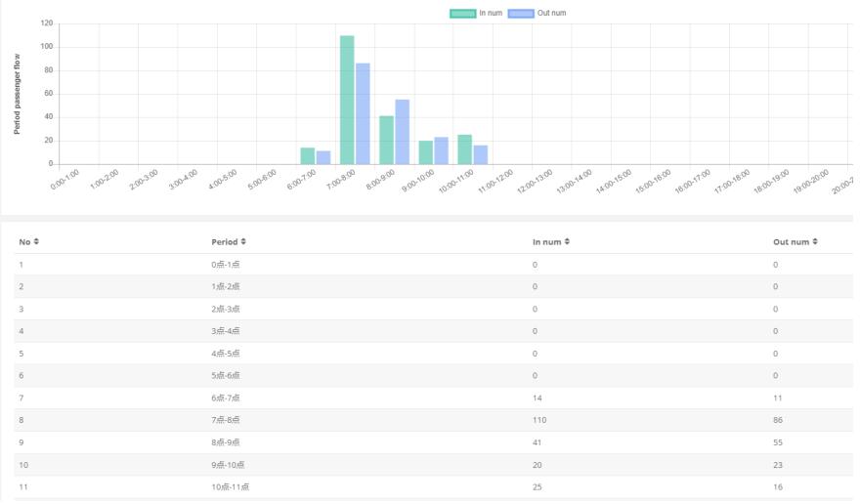Toggle Out num series via its legend label
The width and height of the screenshot is (860, 504).
[x=551, y=13]
